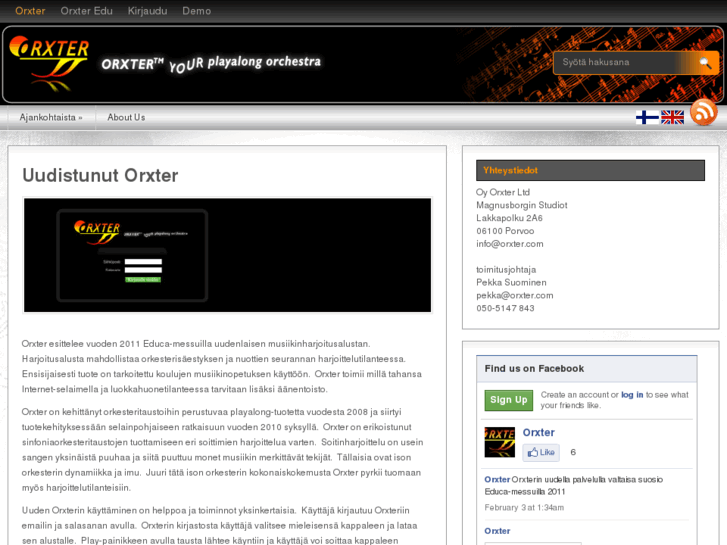
Task: Click the phone number 050-5147 843
Action: click(x=505, y=308)
